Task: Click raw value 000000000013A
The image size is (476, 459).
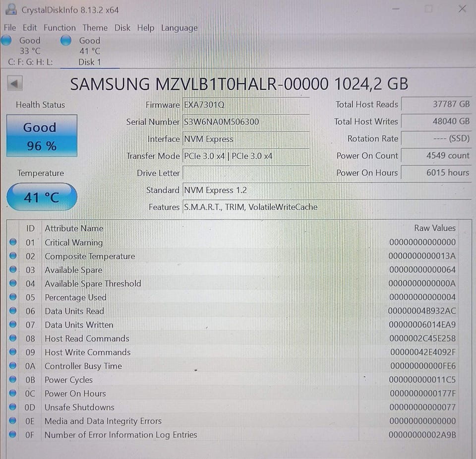Action: click(x=422, y=256)
